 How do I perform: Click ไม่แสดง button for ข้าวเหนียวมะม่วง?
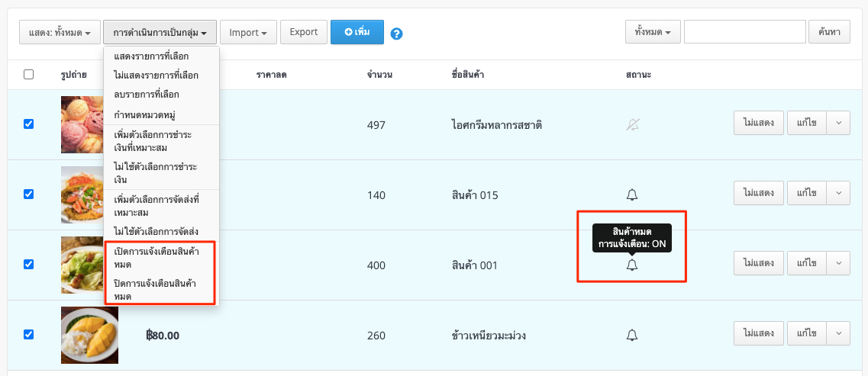click(x=759, y=333)
